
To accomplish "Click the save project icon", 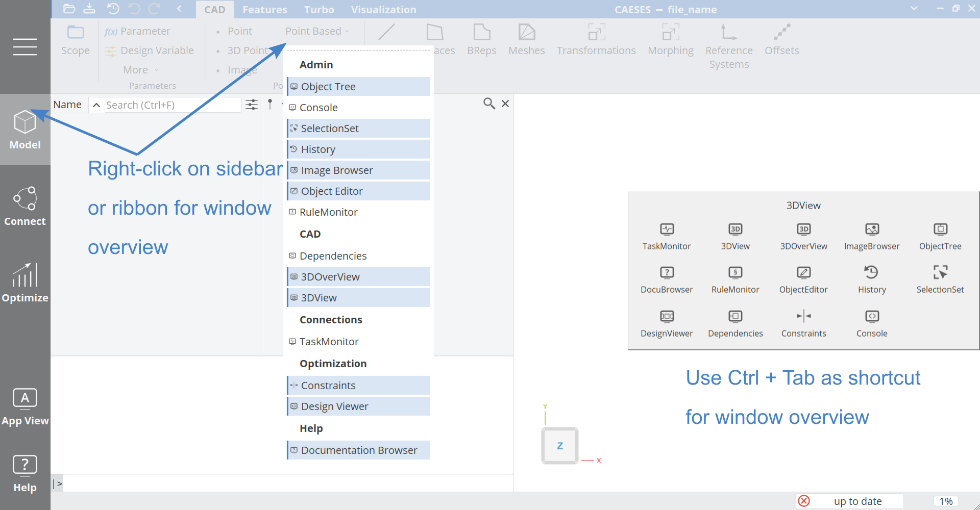I will pyautogui.click(x=89, y=9).
